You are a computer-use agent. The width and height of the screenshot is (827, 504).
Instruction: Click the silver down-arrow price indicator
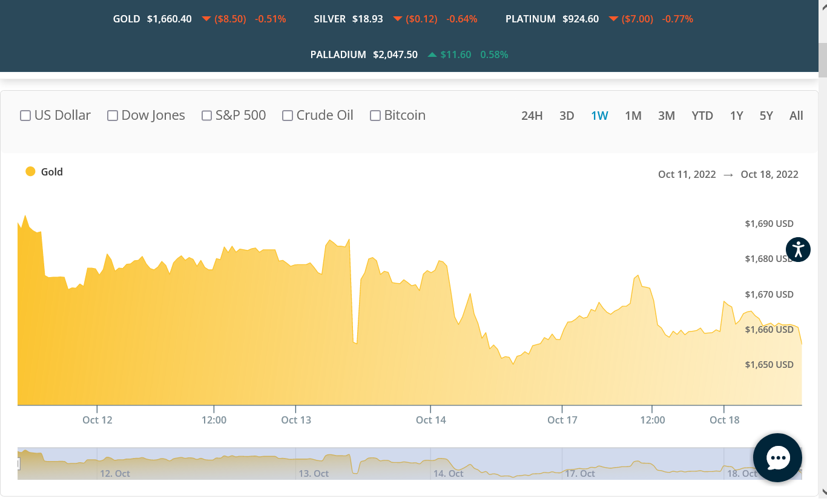pyautogui.click(x=398, y=19)
